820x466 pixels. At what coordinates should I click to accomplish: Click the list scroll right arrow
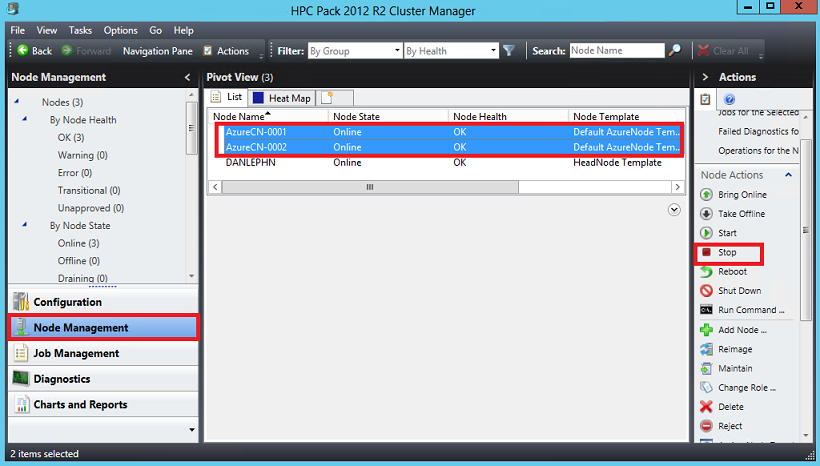[x=678, y=187]
